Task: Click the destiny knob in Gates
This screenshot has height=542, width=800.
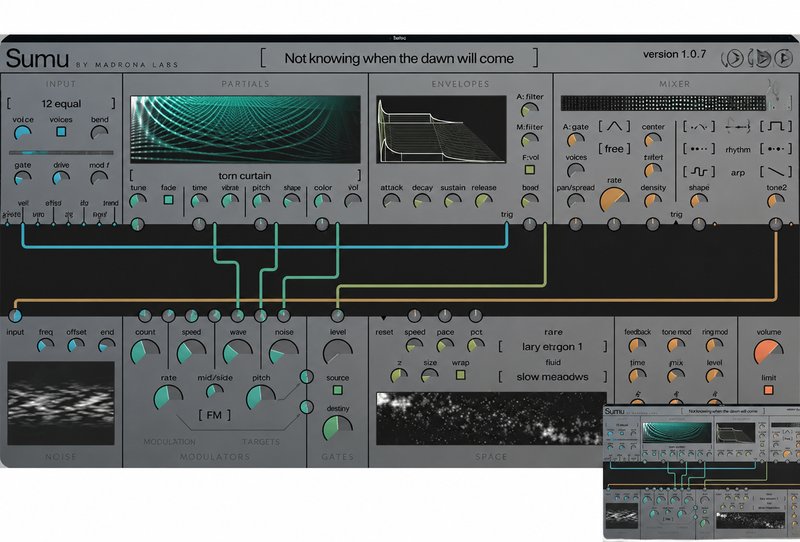Action: coord(337,429)
